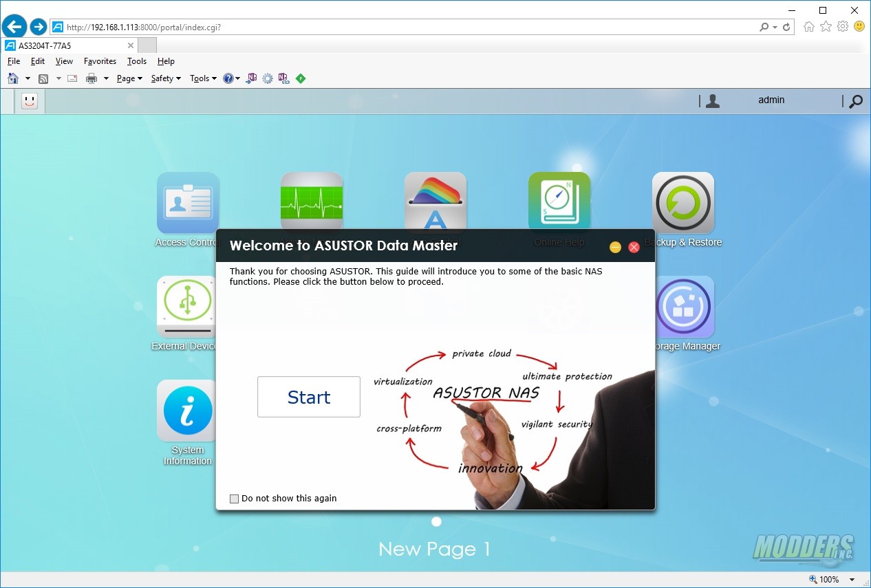Expand the zoom level dropdown arrow

coord(852,580)
